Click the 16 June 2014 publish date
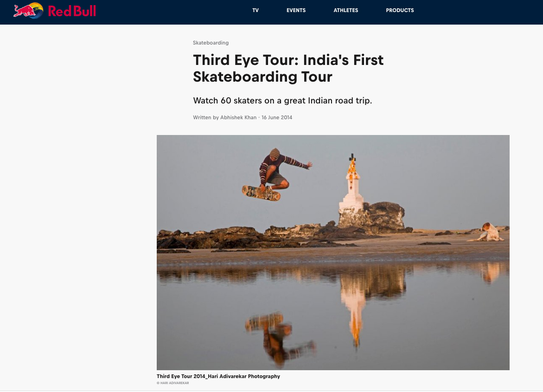Screen dimensions: 543x392 277,117
